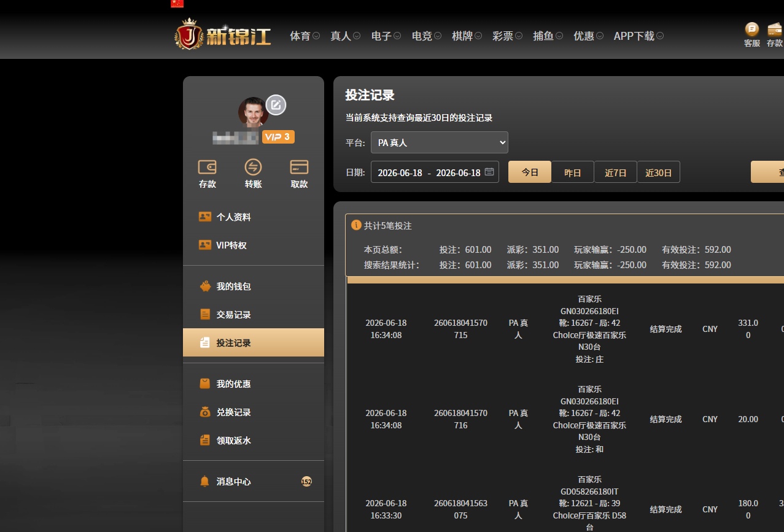Click the 兑换记录 money bag icon
This screenshot has width=784, height=532.
click(x=205, y=412)
